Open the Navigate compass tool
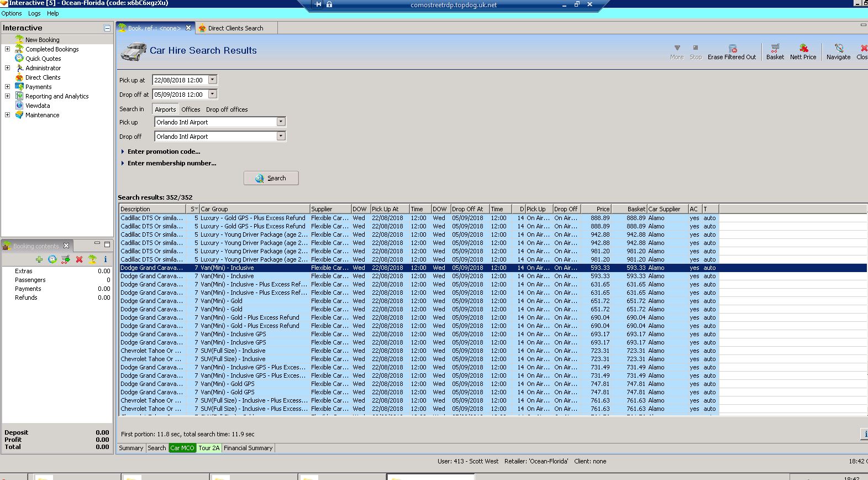Image resolution: width=868 pixels, height=480 pixels. pos(838,49)
